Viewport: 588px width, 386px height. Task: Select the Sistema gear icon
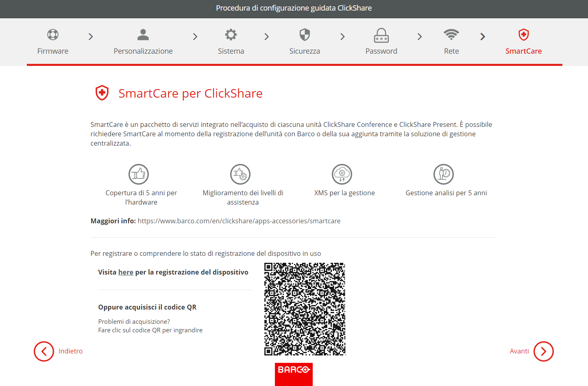tap(231, 35)
